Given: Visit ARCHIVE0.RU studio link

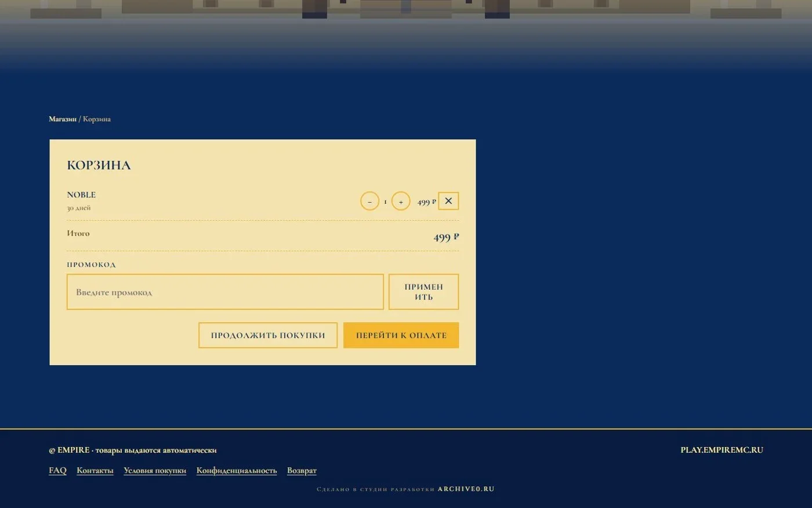Looking at the screenshot, I should pyautogui.click(x=466, y=489).
